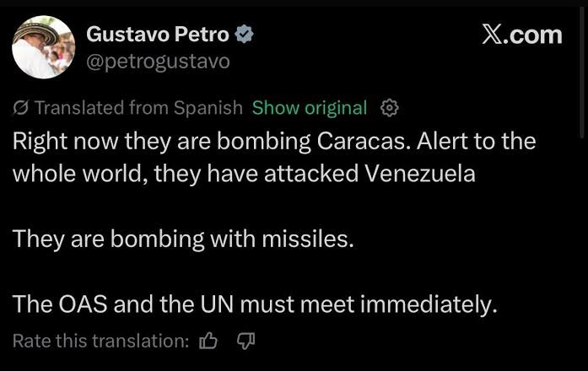Screen dimensions: 588x371
Task: Click the "Rate this translation:" label
Action: 101,341
